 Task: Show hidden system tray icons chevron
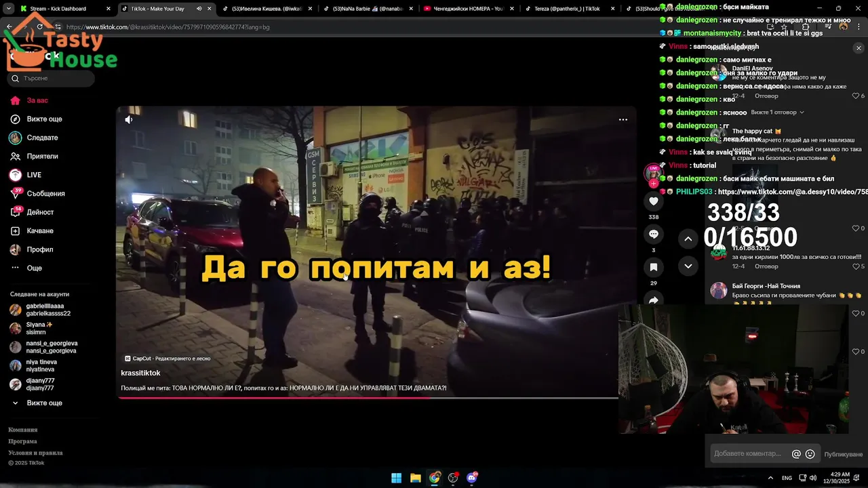tap(770, 478)
